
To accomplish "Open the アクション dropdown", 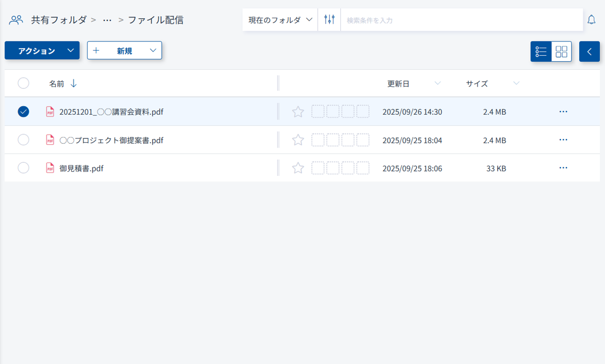I will point(42,51).
